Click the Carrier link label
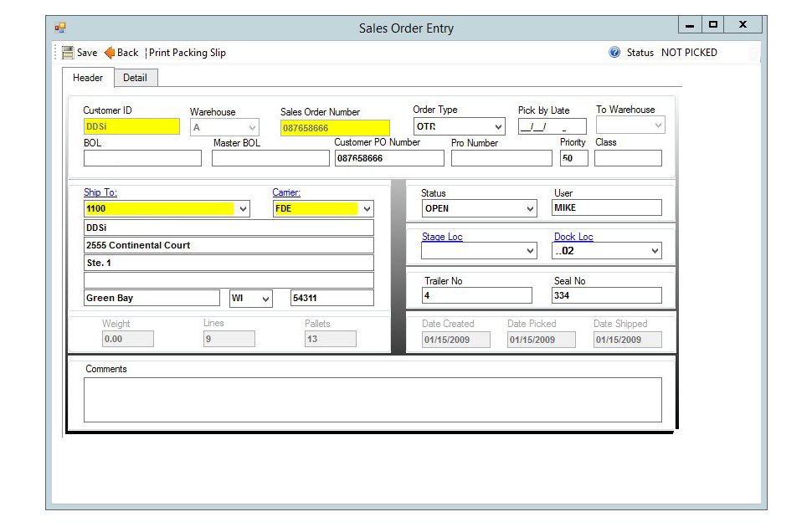Screen dimensions: 812x527 286,192
